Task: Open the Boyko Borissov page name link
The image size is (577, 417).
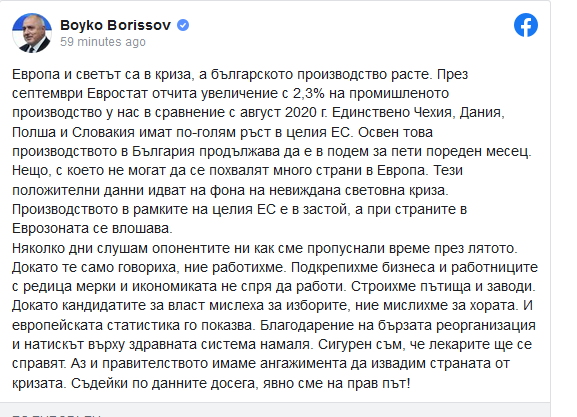Action: click(115, 25)
